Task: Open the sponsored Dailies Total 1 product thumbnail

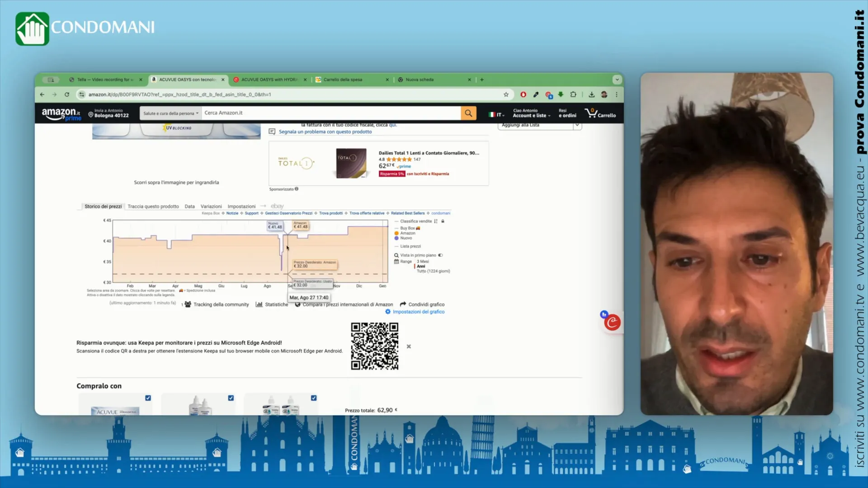Action: [351, 163]
